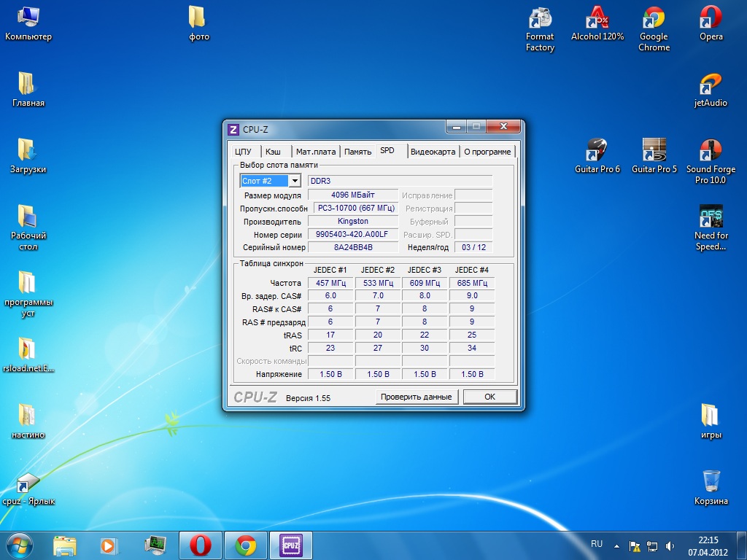Open the О программе tab

[487, 152]
